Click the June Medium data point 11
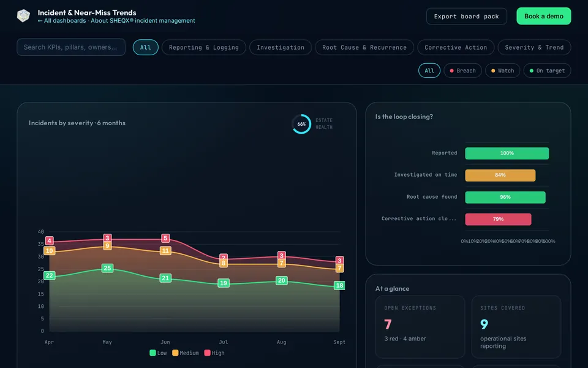This screenshot has height=368, width=588. [x=165, y=251]
